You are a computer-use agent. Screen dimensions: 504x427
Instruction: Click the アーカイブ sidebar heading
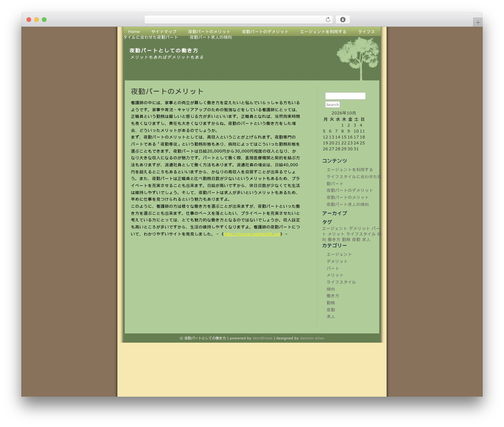click(335, 213)
